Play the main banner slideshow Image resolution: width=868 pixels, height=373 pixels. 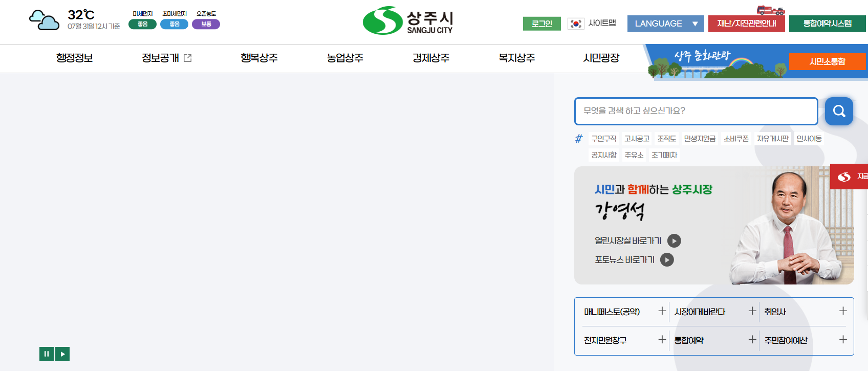62,354
